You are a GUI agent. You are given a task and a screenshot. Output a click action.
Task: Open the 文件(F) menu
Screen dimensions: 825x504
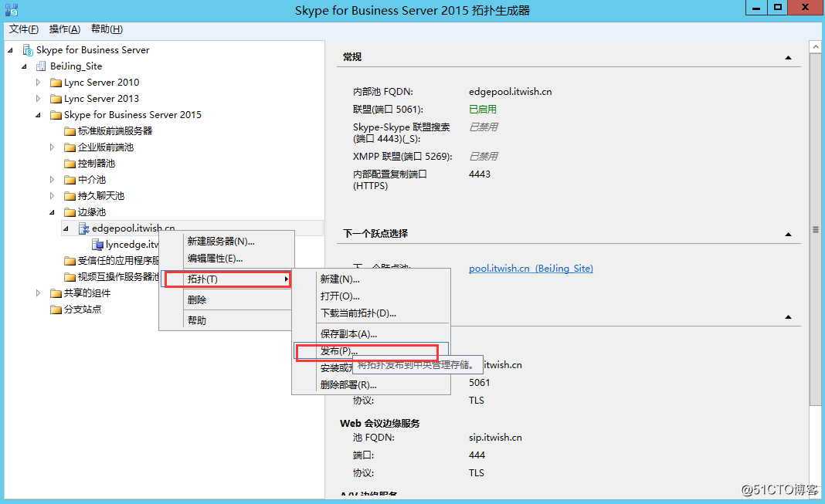24,29
